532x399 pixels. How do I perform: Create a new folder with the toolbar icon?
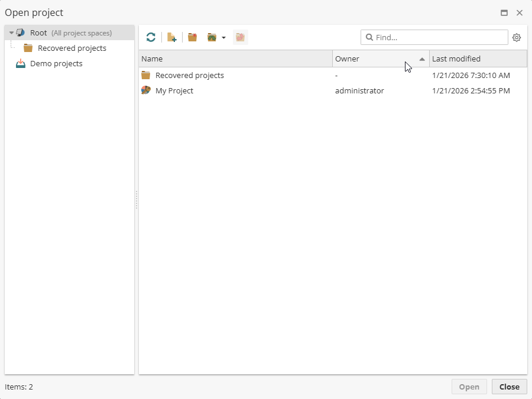(192, 37)
